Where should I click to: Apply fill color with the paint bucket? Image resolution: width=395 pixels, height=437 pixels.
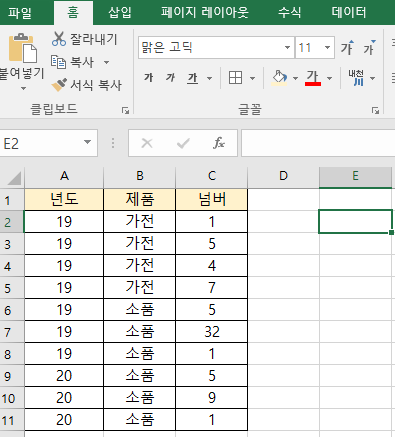[x=279, y=78]
